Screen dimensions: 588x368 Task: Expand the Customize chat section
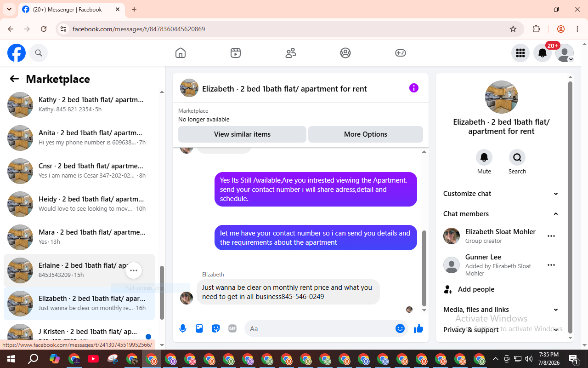pyautogui.click(x=501, y=194)
